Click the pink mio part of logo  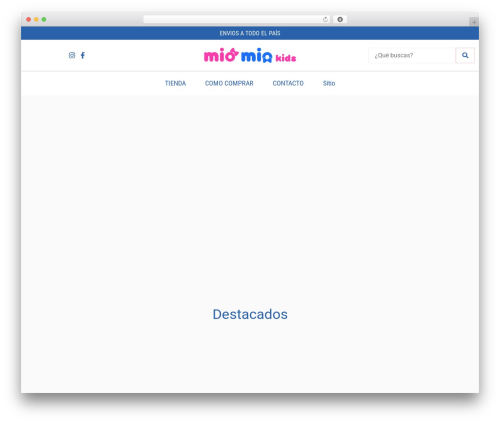pos(221,55)
